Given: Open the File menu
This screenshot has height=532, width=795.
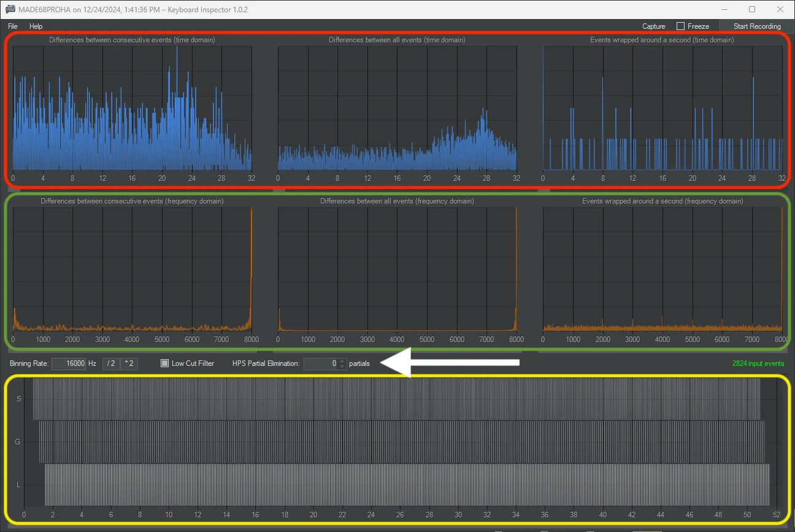Looking at the screenshot, I should pos(12,26).
